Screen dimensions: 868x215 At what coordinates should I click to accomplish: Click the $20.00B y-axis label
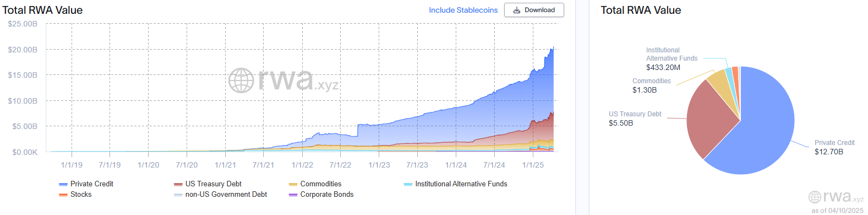tap(23, 50)
